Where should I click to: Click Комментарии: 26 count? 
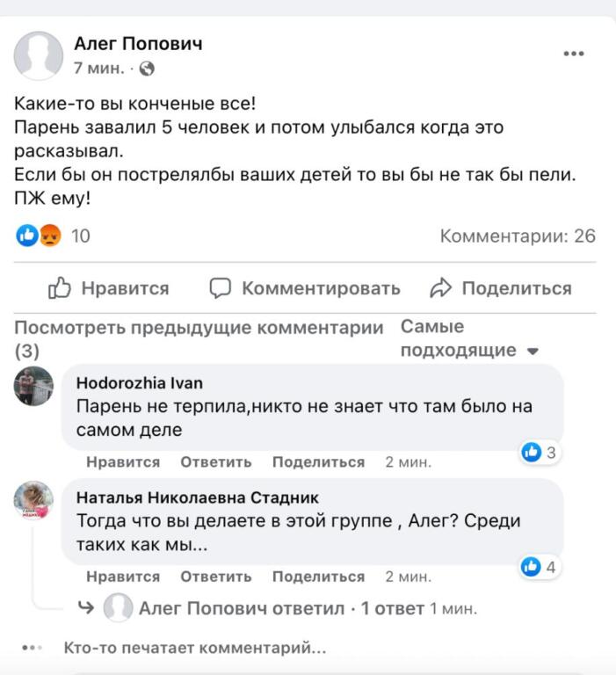click(x=518, y=236)
